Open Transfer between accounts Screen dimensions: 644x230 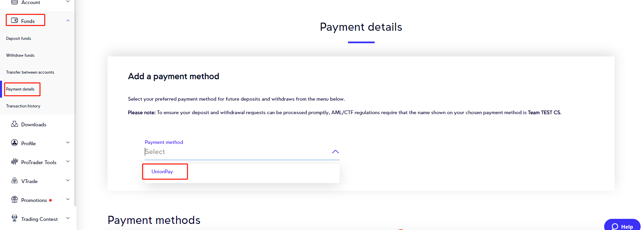(x=30, y=72)
